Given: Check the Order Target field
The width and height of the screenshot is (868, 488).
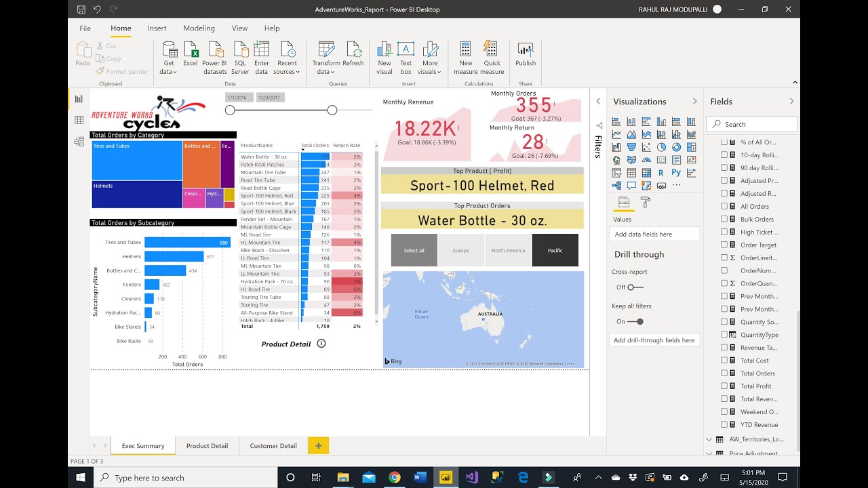Looking at the screenshot, I should pos(724,245).
